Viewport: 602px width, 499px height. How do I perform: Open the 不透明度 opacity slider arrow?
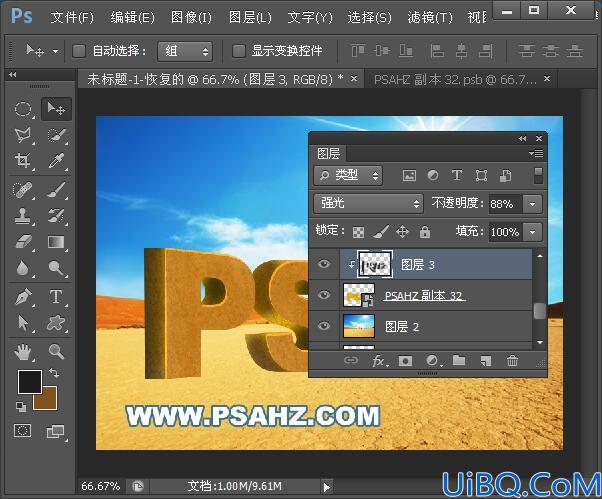coord(532,204)
